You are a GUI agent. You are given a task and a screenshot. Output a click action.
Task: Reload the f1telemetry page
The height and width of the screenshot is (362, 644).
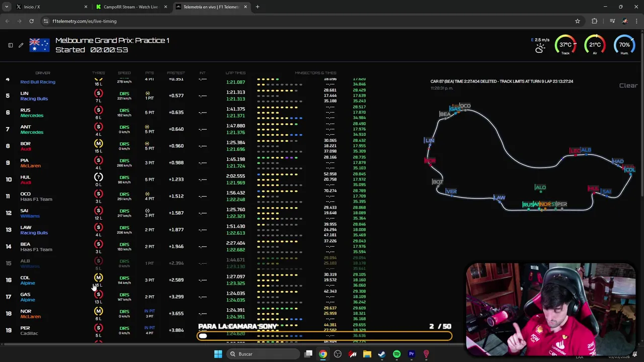(31, 21)
